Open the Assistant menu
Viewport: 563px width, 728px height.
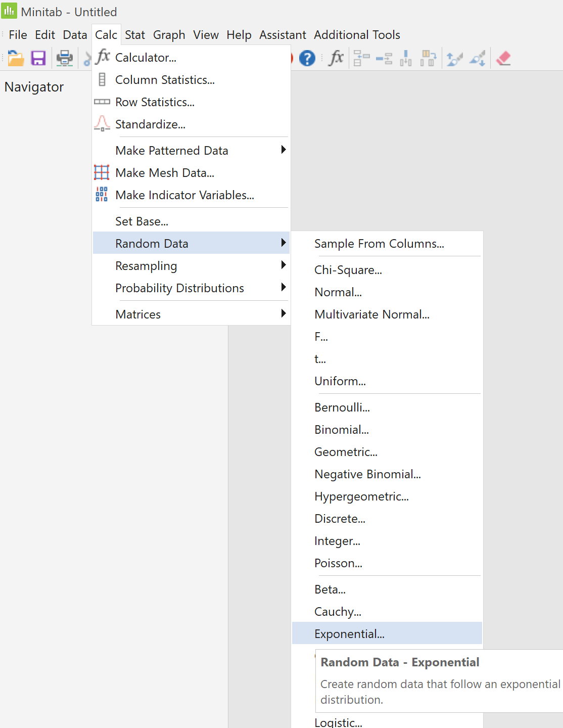click(x=283, y=35)
